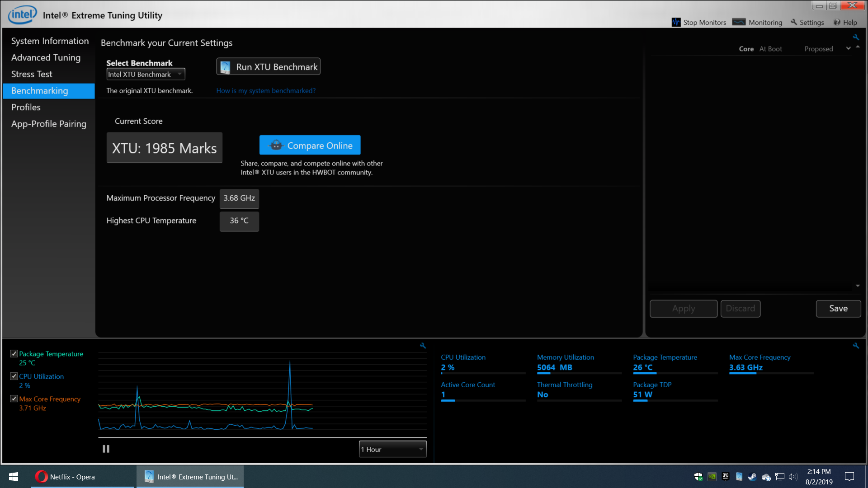
Task: Click the scroll-up arrow in the Core panel
Action: pyautogui.click(x=858, y=47)
